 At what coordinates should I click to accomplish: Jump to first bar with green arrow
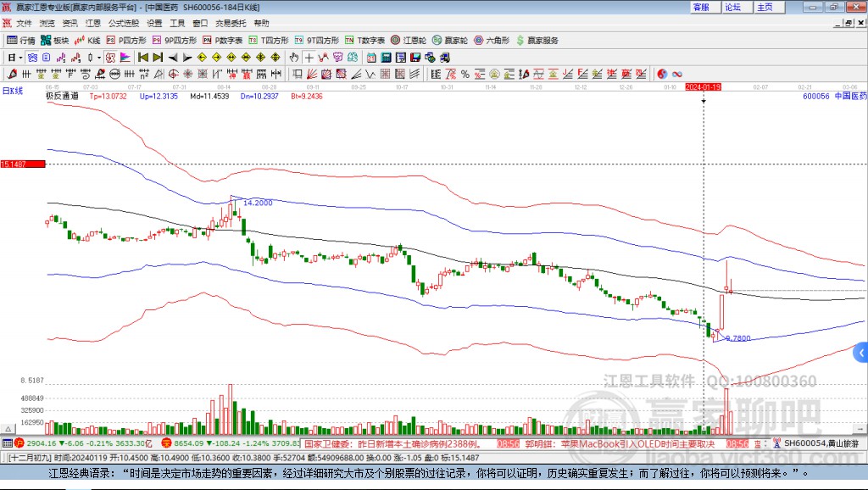coord(142,57)
